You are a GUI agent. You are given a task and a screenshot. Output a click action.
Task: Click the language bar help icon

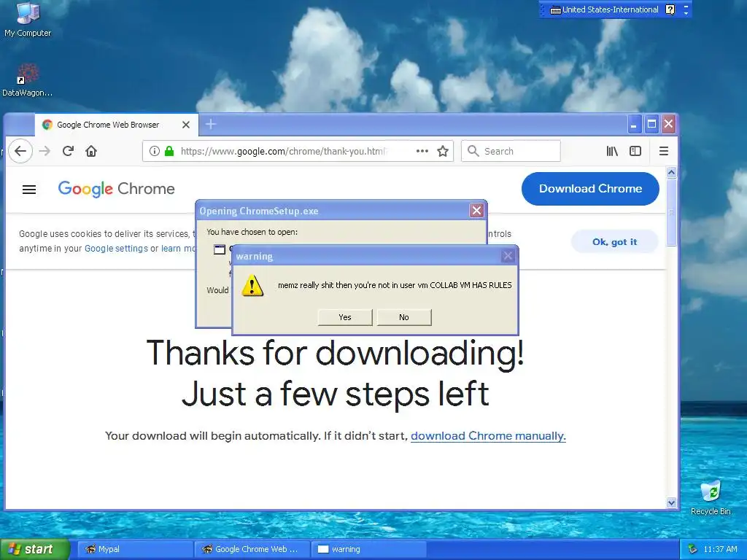(670, 9)
